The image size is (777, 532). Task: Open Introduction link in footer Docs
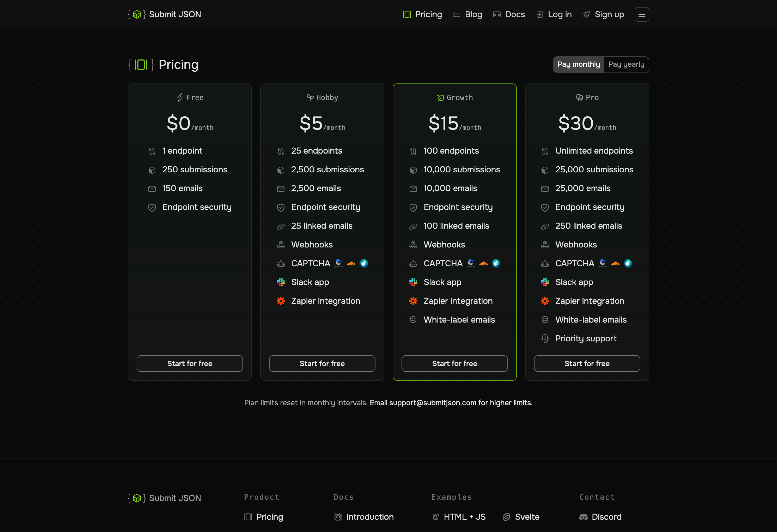pyautogui.click(x=369, y=517)
